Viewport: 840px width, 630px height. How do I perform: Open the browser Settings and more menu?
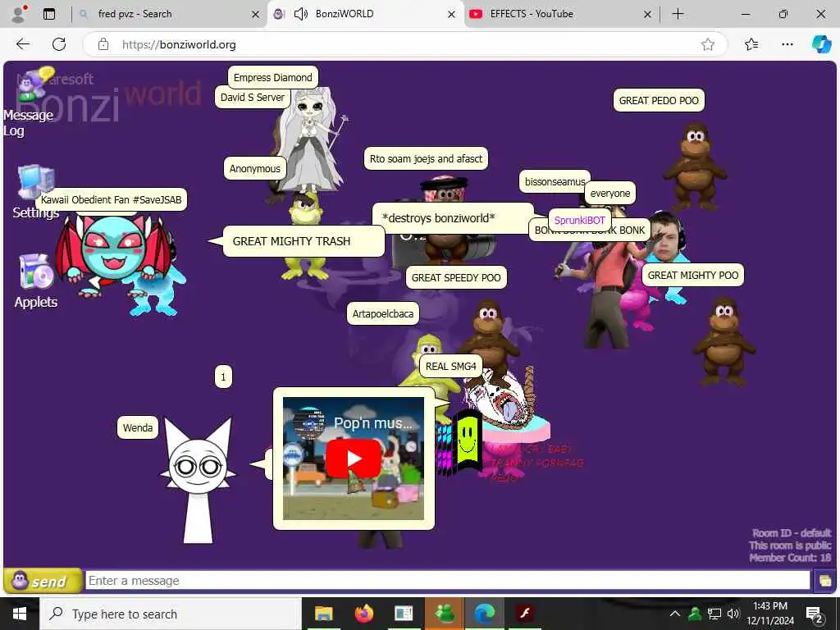click(787, 44)
